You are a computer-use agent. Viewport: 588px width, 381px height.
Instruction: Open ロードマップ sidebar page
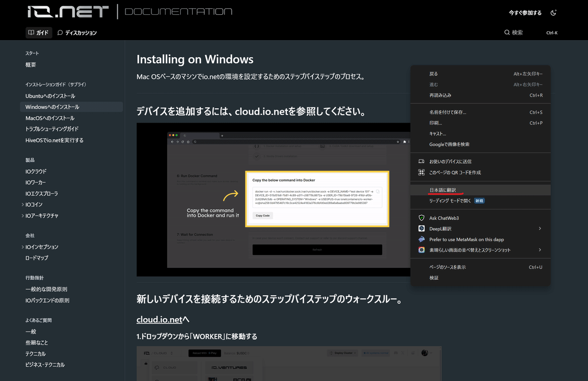pyautogui.click(x=37, y=258)
